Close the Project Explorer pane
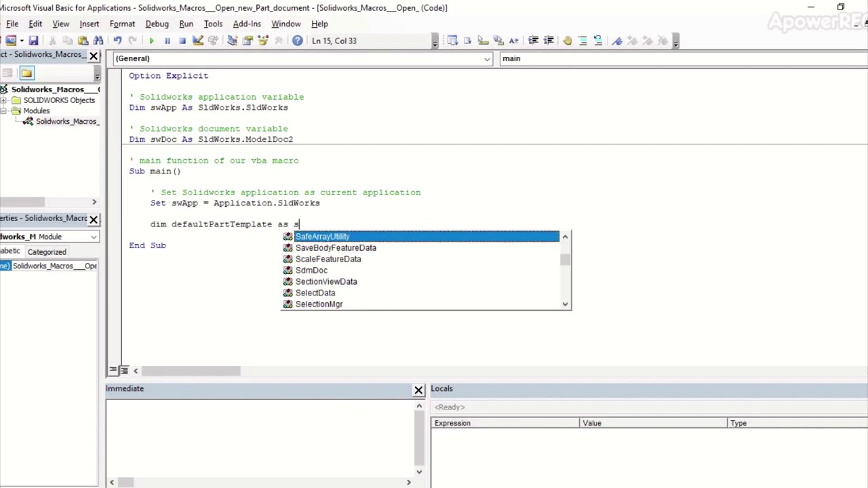Viewport: 868px width, 488px height. pos(94,55)
